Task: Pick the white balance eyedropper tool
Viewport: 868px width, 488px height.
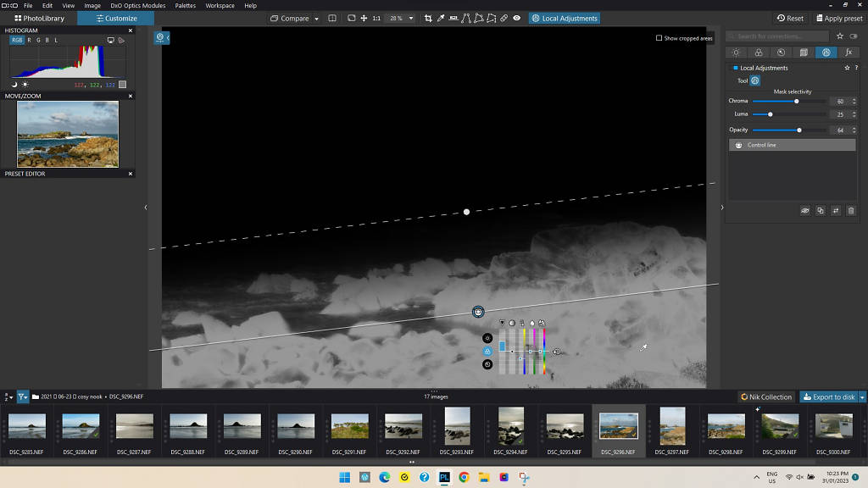Action: pos(441,18)
